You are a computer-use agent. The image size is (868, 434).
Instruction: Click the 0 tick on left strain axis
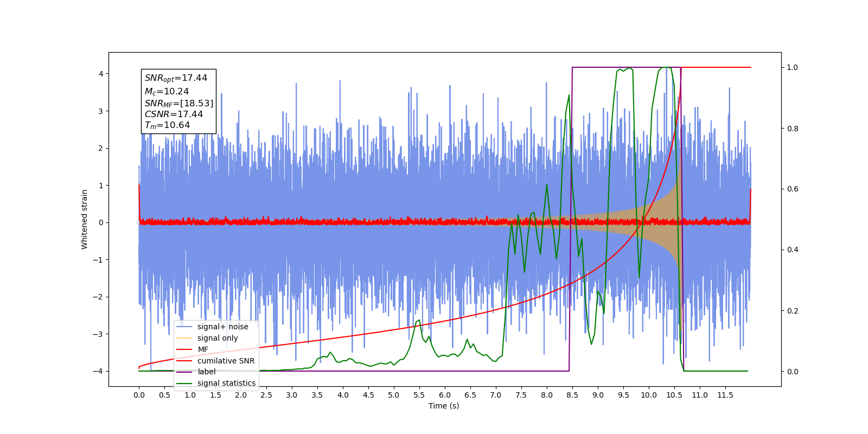101,222
